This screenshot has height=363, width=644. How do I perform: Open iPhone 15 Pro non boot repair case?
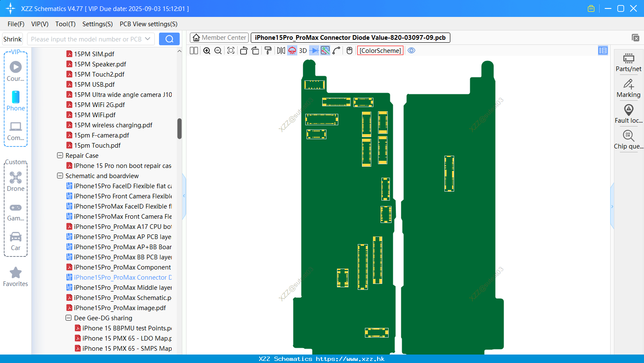[122, 165]
